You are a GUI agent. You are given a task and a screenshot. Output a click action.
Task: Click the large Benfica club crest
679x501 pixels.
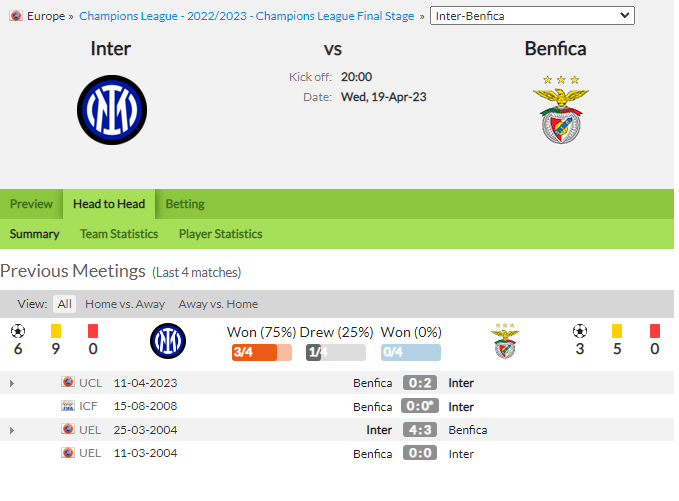pos(561,110)
